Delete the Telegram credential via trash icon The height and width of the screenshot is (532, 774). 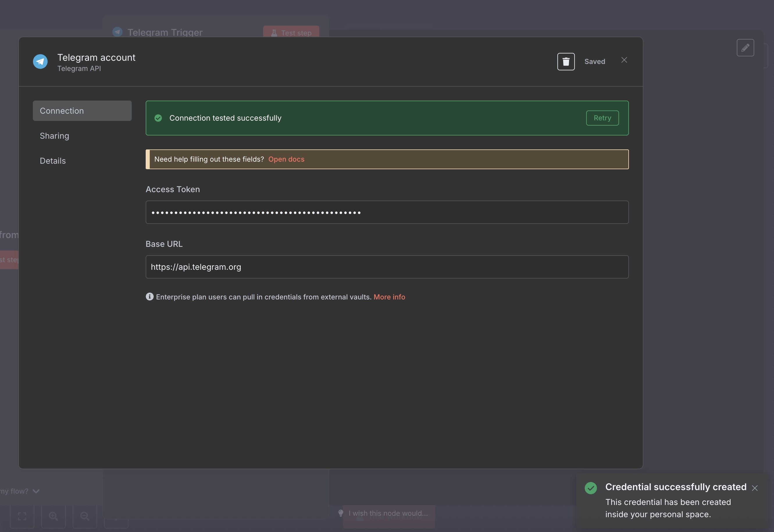point(566,62)
